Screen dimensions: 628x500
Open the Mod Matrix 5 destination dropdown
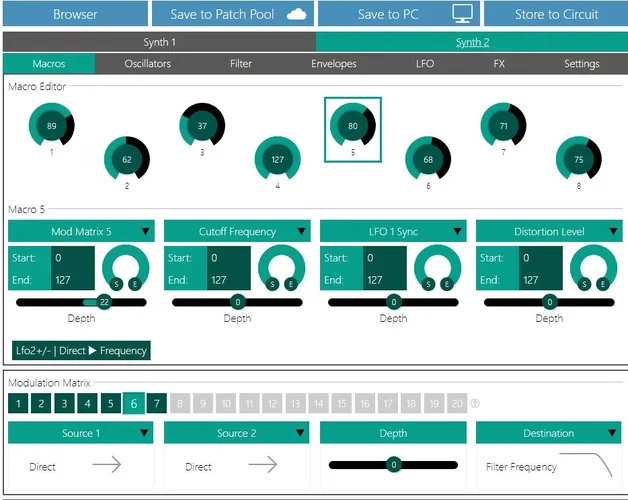[81, 231]
